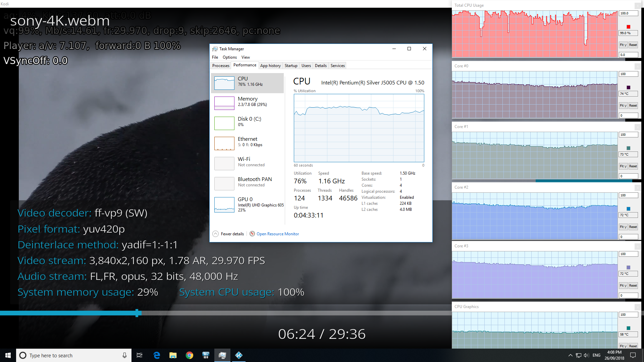Open the Windows Start menu

(x=8, y=355)
